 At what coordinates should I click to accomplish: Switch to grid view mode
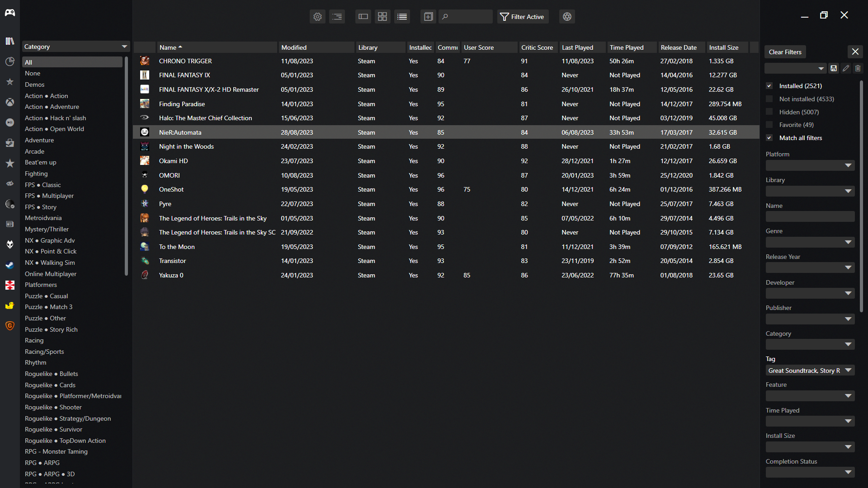click(382, 17)
